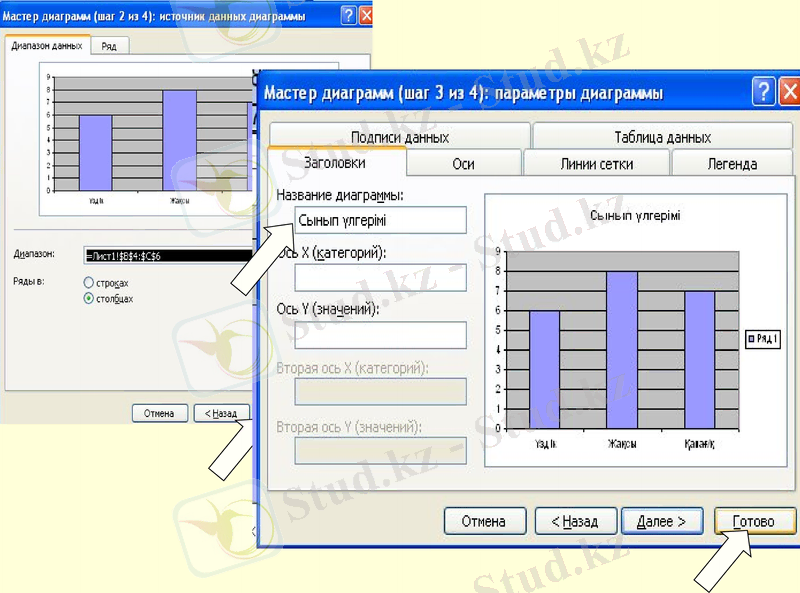Open the Подписи данных tab

pos(402,136)
